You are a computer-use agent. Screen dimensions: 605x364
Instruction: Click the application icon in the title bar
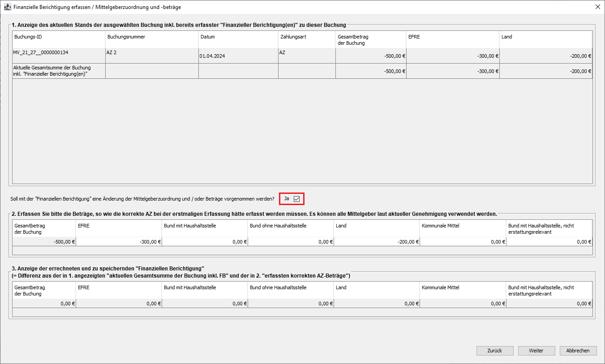click(x=7, y=7)
